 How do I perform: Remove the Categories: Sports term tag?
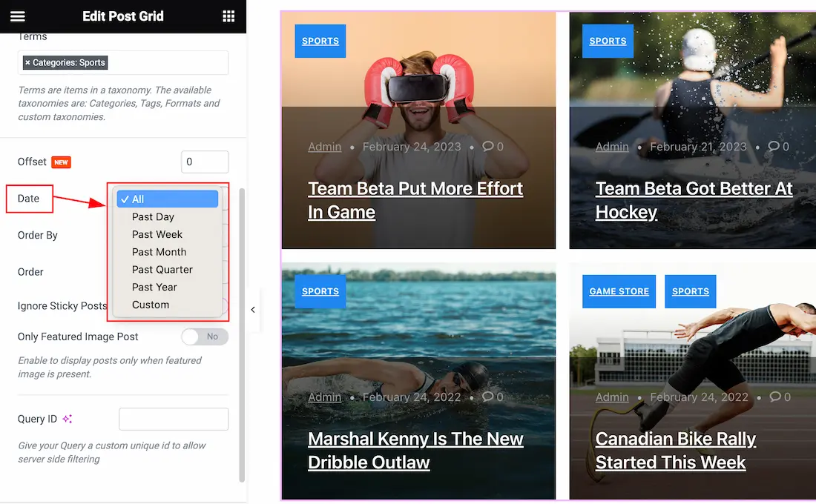click(x=27, y=62)
